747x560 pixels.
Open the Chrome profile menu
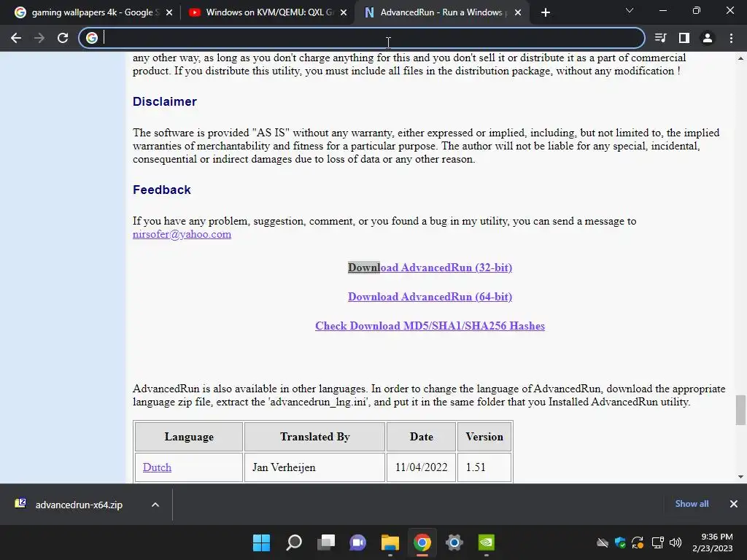point(708,38)
